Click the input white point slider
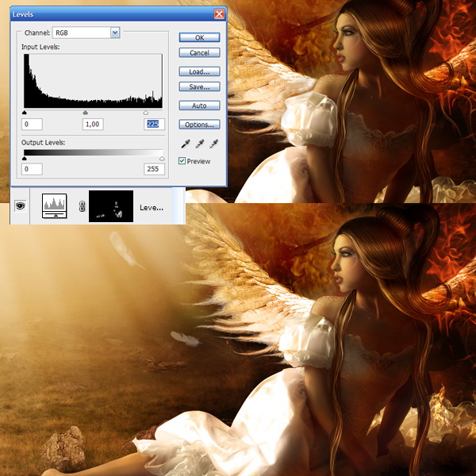 (146, 113)
